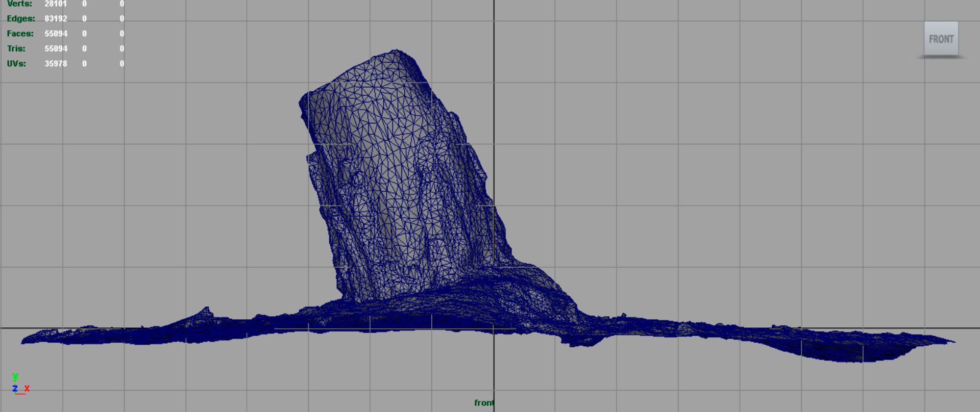Click the 'Tris:' heads-up display label

click(16, 48)
